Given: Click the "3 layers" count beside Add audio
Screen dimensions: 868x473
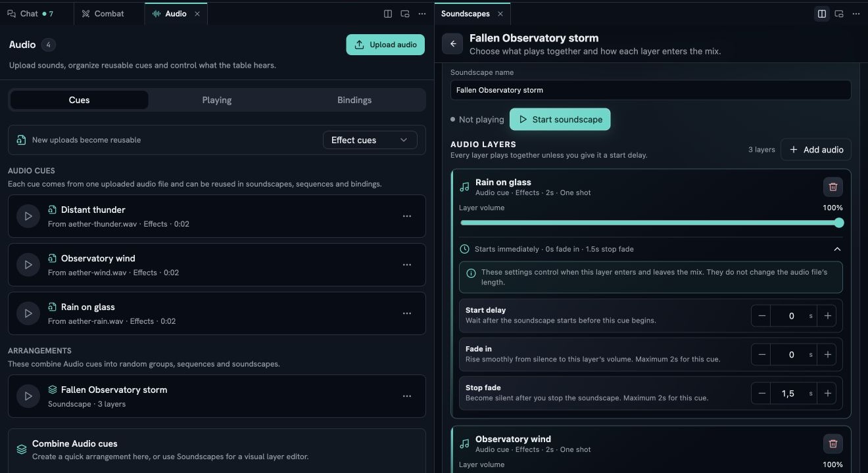Looking at the screenshot, I should 761,150.
